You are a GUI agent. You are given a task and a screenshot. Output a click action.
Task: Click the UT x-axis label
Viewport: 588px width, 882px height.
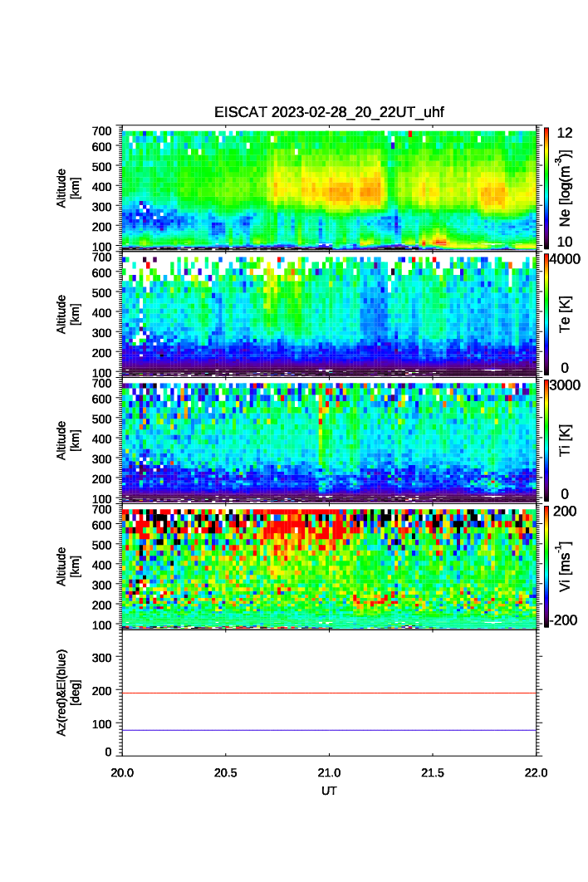coord(330,791)
